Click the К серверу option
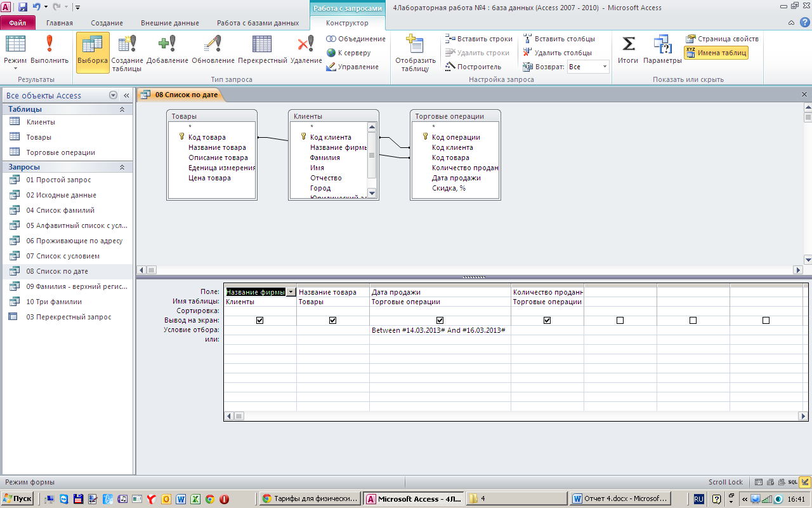 click(x=349, y=53)
